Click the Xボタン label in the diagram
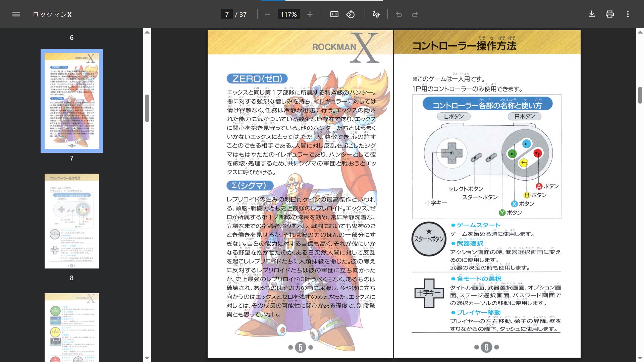Screen dimensions: 644x362 523,204
